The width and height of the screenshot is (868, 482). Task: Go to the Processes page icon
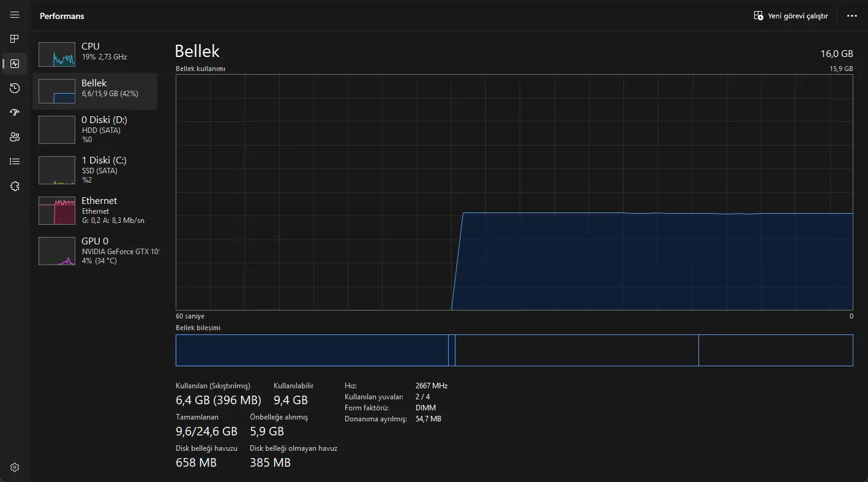click(15, 39)
